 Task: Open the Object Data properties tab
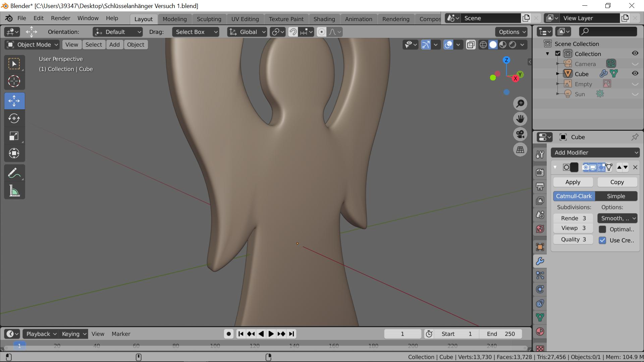tap(540, 317)
